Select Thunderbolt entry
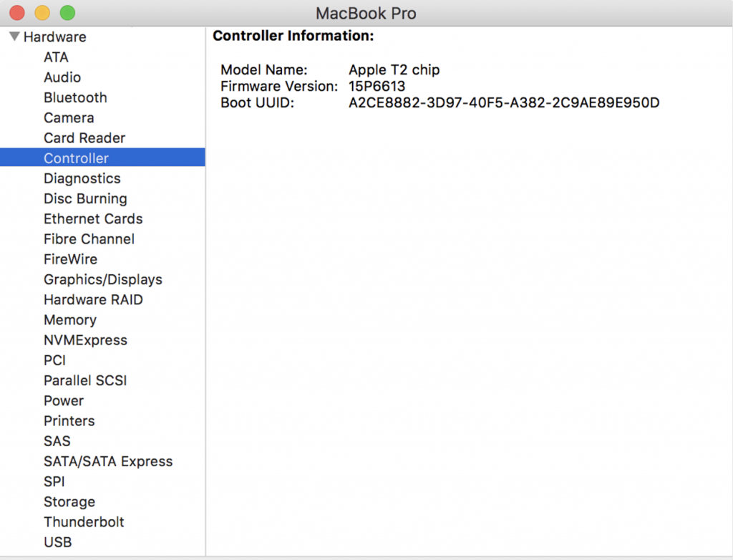 click(84, 521)
